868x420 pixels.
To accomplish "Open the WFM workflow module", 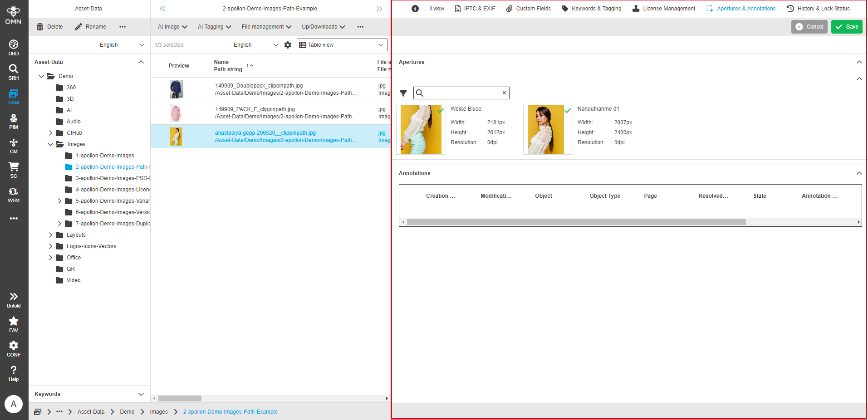I will coord(14,195).
